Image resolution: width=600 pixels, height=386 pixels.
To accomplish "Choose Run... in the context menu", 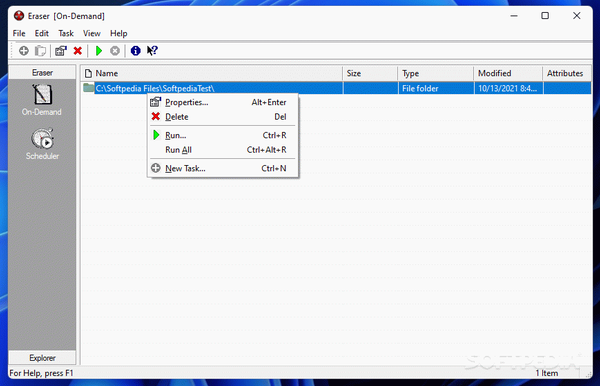I will (x=223, y=135).
